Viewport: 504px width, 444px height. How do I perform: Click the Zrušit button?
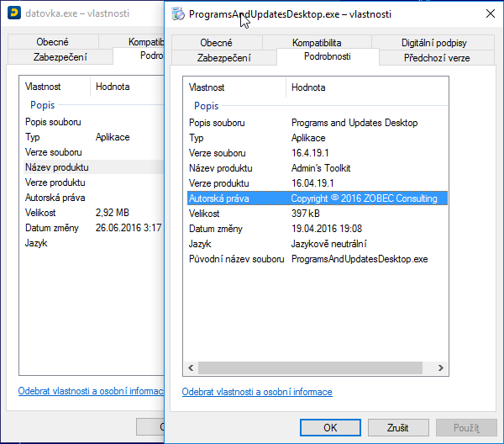click(x=398, y=427)
